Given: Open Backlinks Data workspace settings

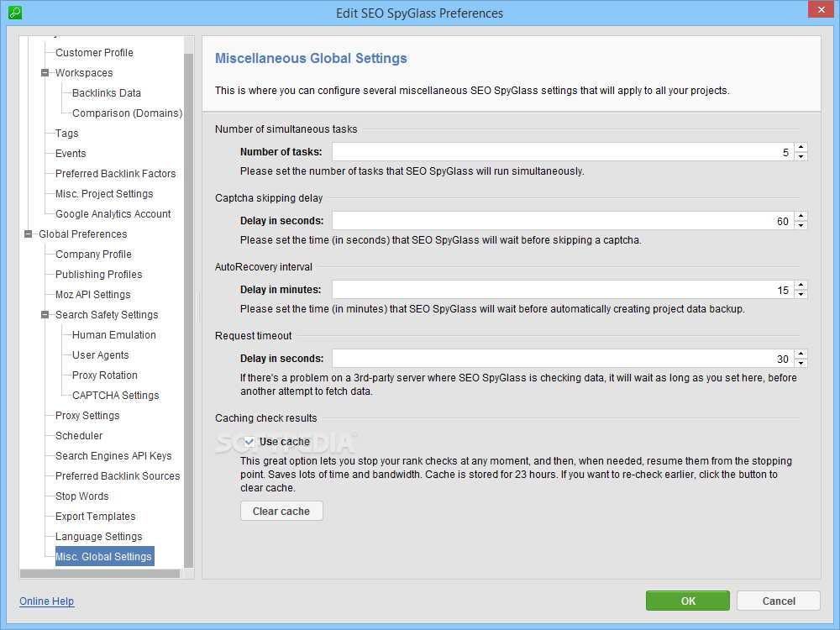Looking at the screenshot, I should click(107, 92).
